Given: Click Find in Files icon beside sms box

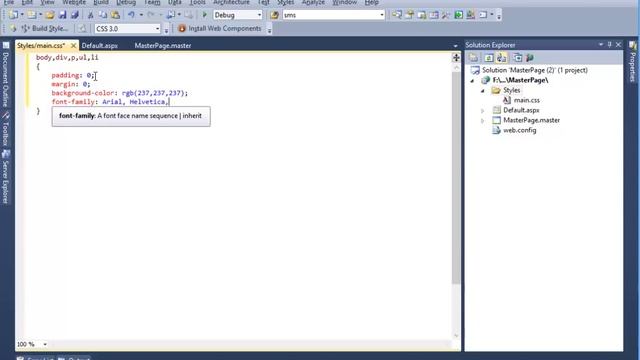Looking at the screenshot, I should [x=274, y=15].
